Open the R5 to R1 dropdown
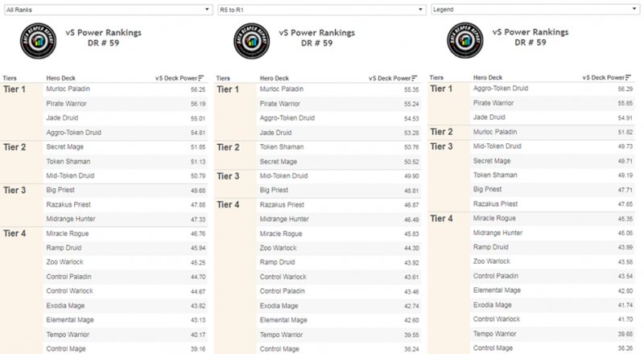Screen dimensions: 644x354 (321, 10)
